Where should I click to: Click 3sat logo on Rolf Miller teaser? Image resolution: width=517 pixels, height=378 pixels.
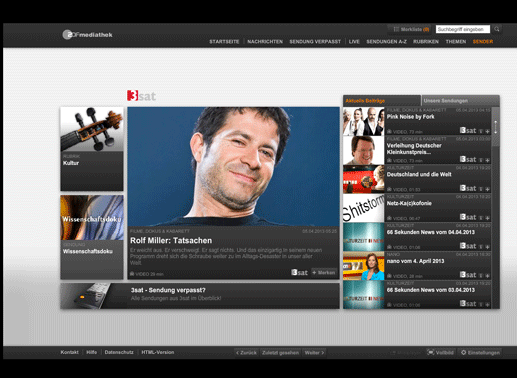click(299, 272)
